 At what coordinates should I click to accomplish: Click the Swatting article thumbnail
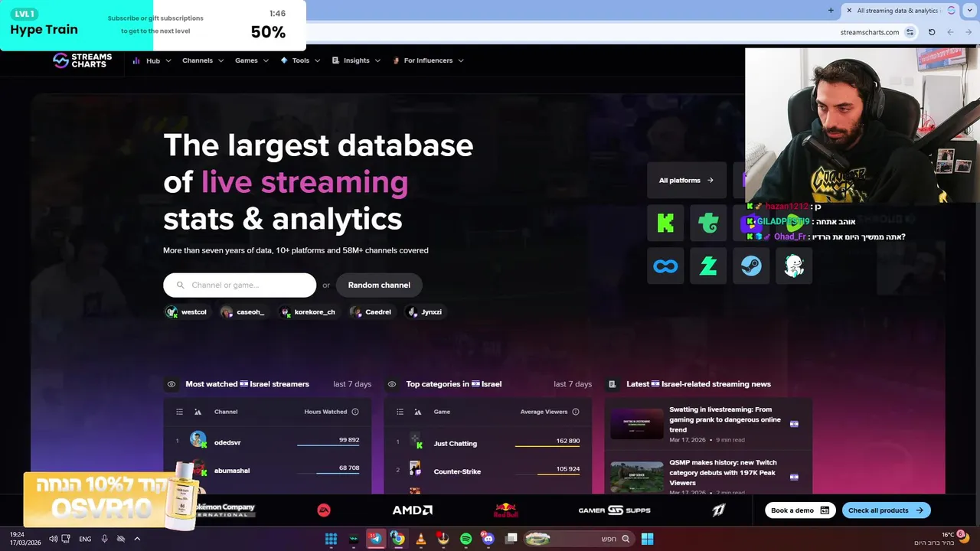(x=637, y=423)
